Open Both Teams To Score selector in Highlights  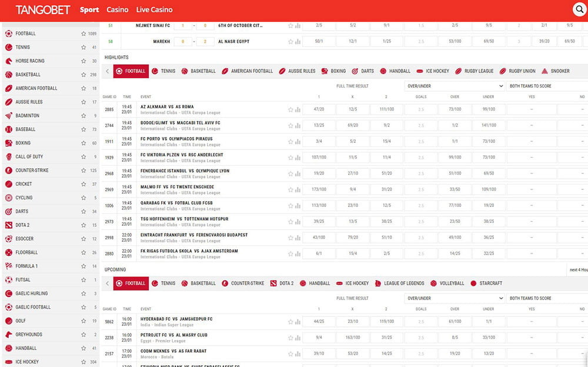click(547, 86)
